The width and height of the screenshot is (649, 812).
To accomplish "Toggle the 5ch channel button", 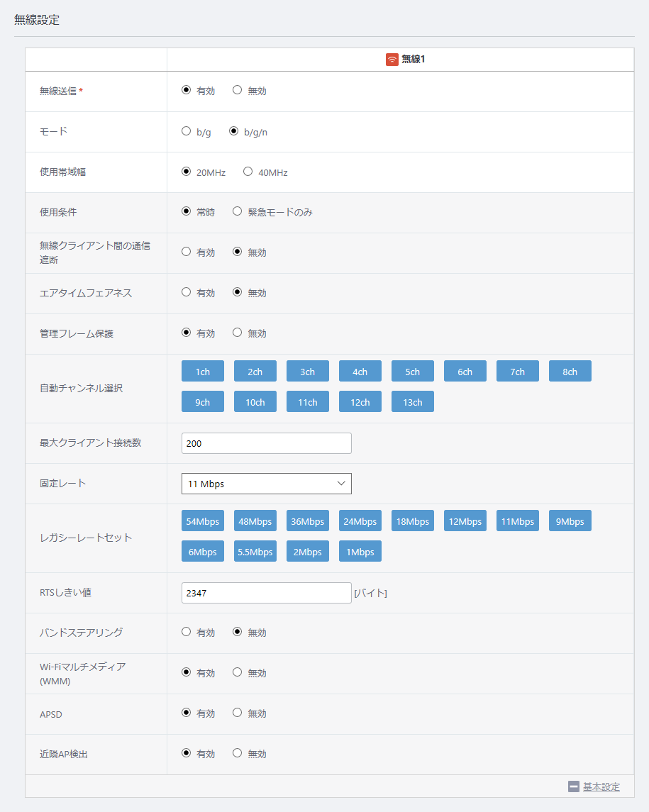I will [x=412, y=372].
